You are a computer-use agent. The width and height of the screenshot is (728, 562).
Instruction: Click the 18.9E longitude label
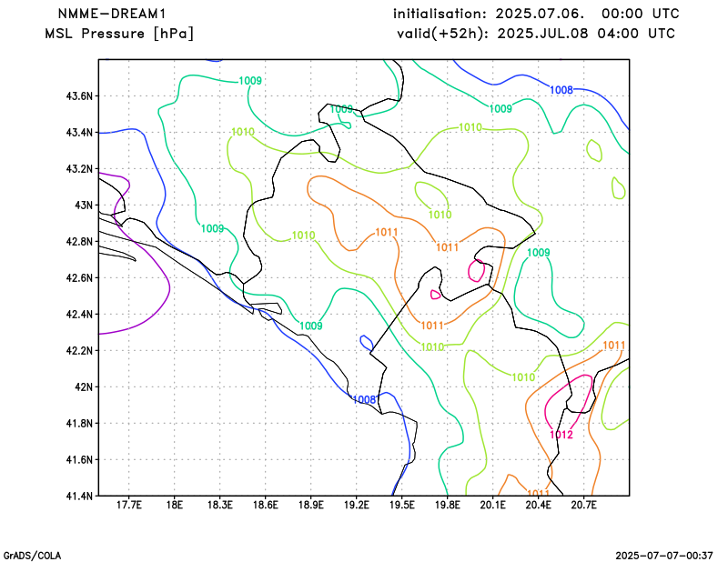click(x=310, y=506)
